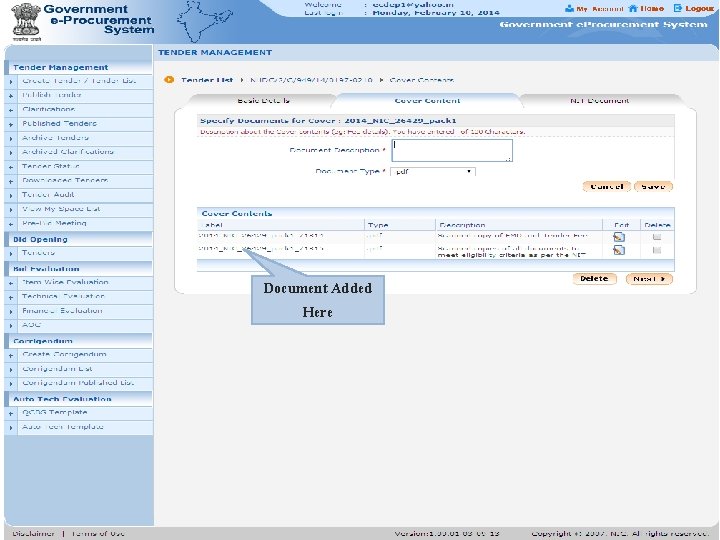This screenshot has width=720, height=540.
Task: Click the first document label in Cover Contents
Action: (x=261, y=236)
